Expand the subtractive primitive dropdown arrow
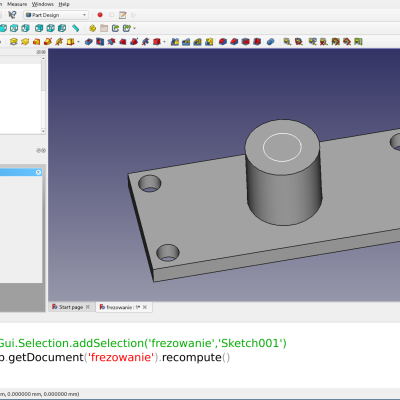The width and height of the screenshot is (400, 400). [x=164, y=42]
